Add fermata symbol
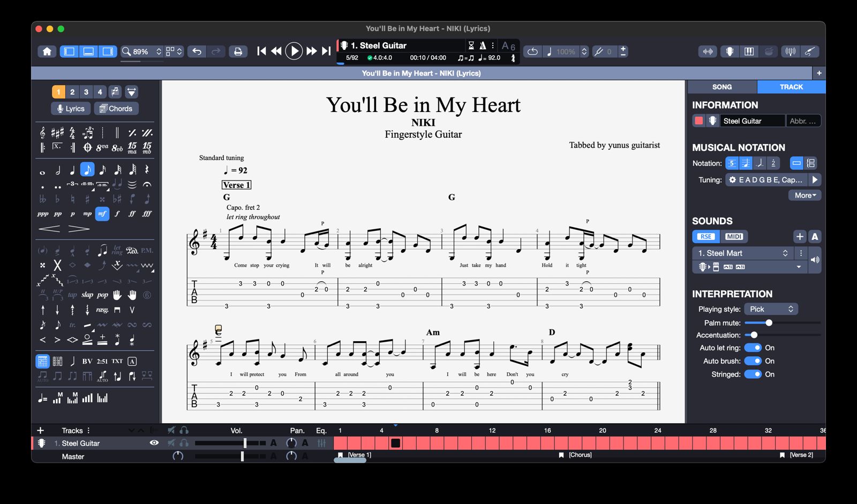 [x=147, y=184]
